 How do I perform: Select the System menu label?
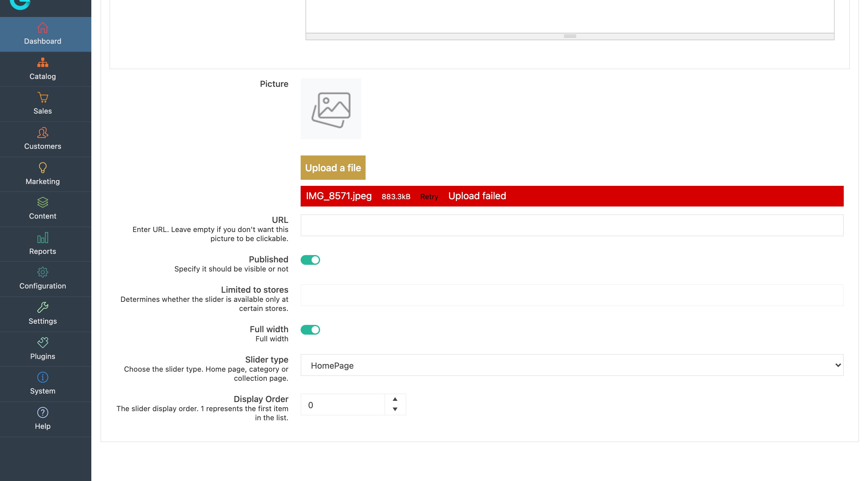[42, 391]
